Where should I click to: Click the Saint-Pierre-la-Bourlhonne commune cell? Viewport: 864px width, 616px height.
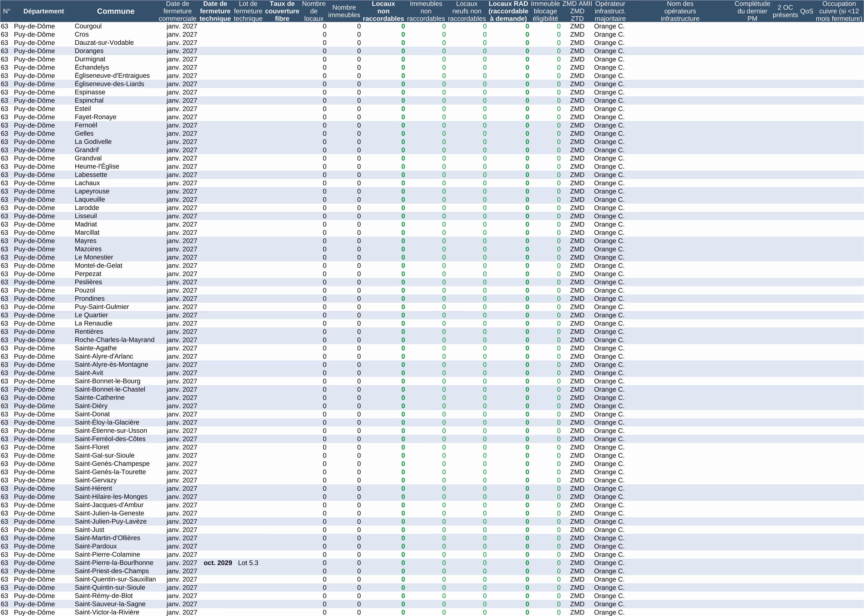point(114,563)
